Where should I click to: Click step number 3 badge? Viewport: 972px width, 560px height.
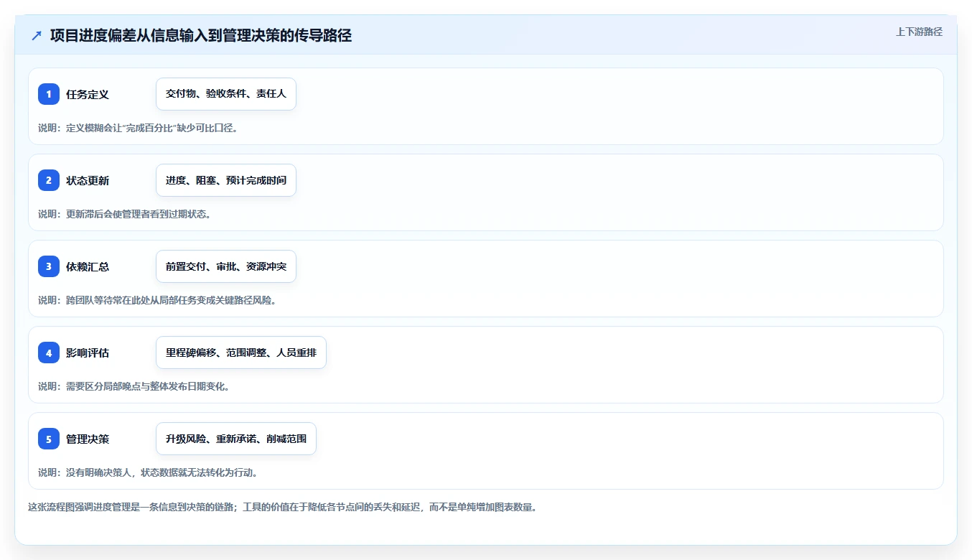tap(49, 266)
